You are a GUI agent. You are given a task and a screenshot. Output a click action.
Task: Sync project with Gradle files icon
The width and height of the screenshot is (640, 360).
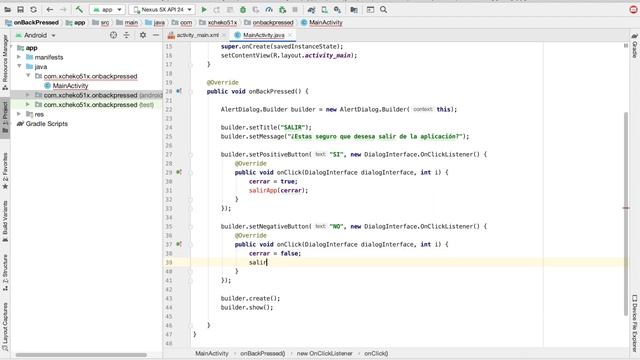click(311, 9)
